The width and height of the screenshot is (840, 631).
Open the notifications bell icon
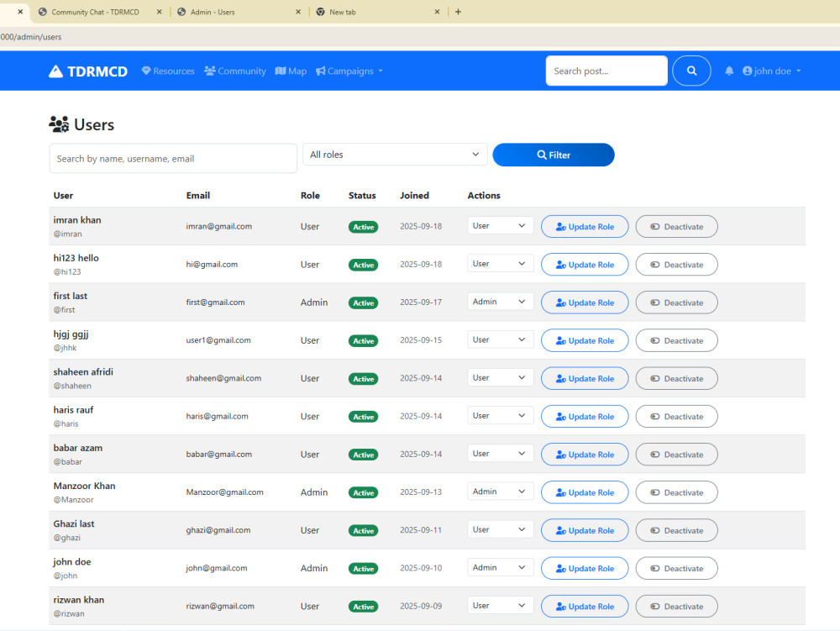[729, 71]
